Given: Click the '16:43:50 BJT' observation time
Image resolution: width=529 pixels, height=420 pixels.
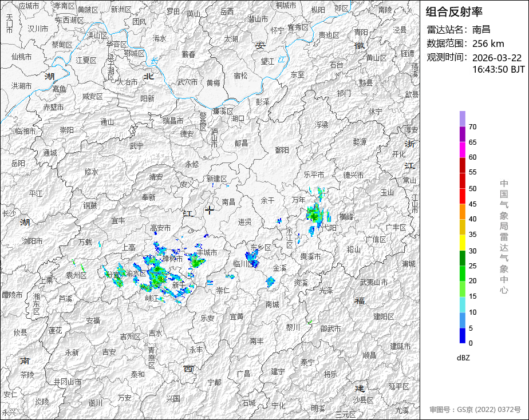Looking at the screenshot, I should tap(498, 69).
